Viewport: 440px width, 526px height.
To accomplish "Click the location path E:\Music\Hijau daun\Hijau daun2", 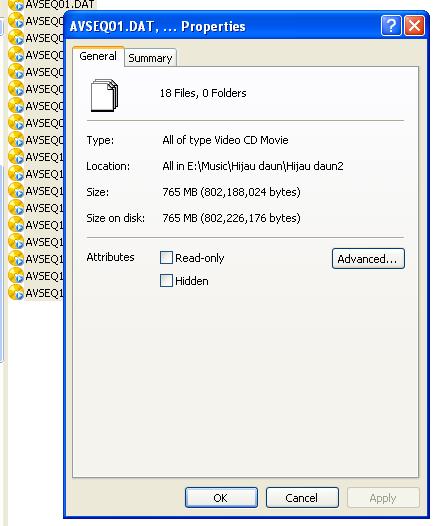I will [253, 166].
